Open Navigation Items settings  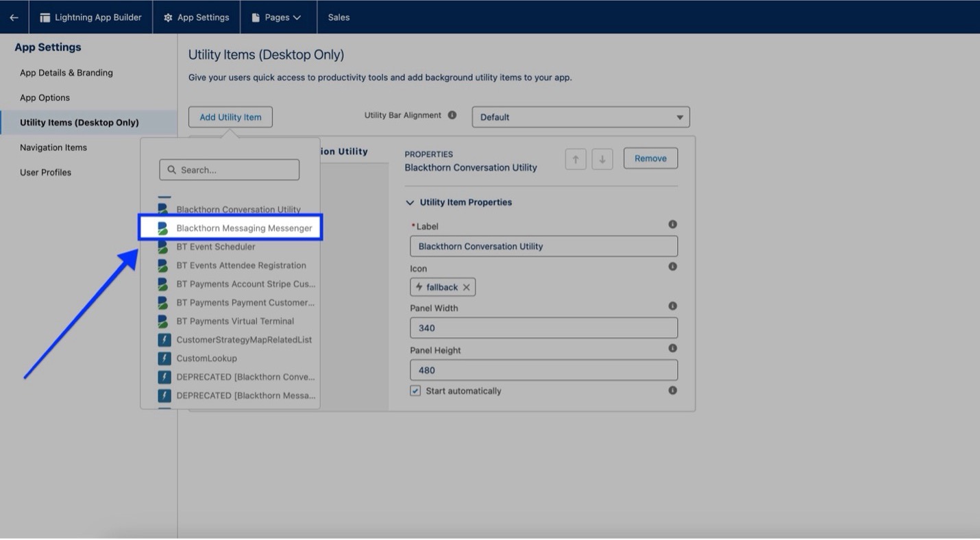pos(53,147)
